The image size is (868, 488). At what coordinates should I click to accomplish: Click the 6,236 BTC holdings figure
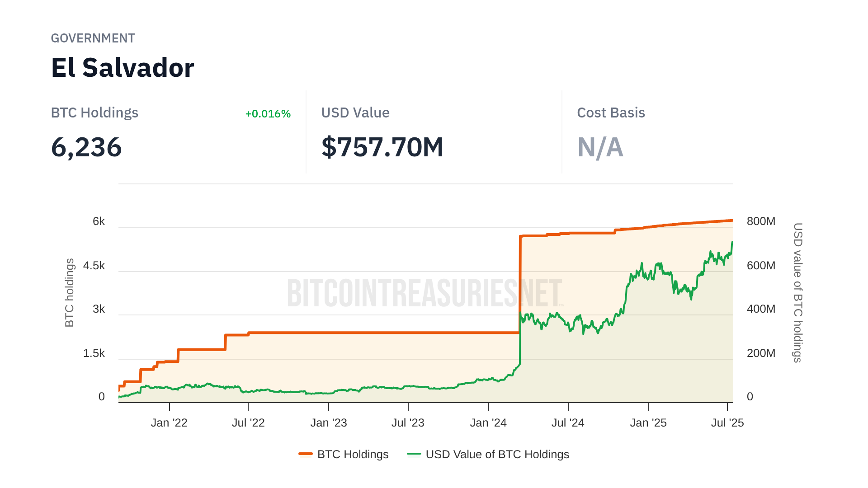tap(86, 147)
